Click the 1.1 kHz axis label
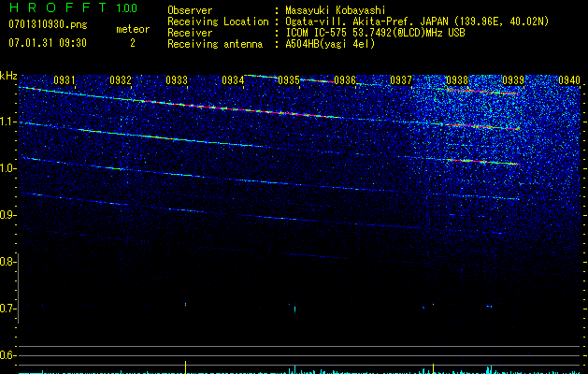 (7, 122)
